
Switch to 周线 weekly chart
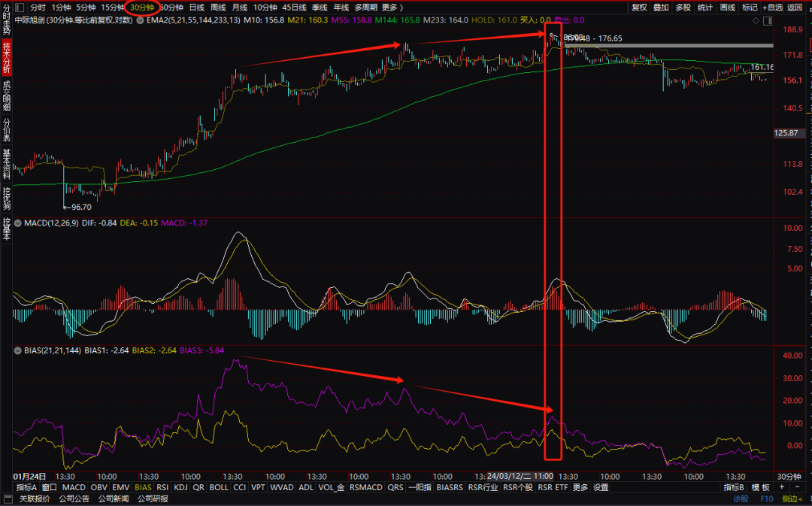(x=218, y=8)
